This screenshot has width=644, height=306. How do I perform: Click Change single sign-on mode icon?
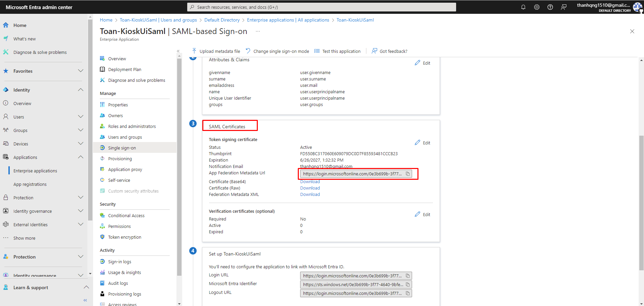click(x=248, y=51)
